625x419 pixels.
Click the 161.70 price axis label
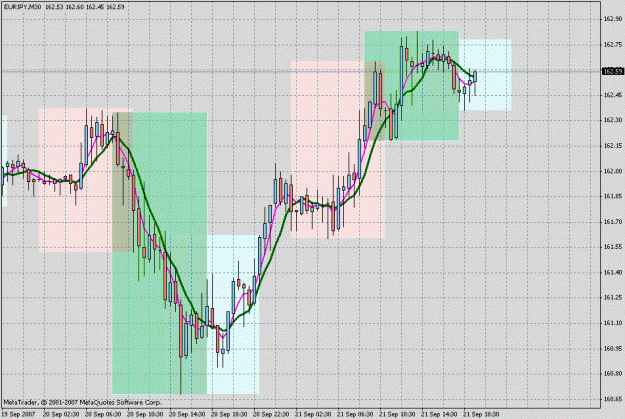(613, 221)
